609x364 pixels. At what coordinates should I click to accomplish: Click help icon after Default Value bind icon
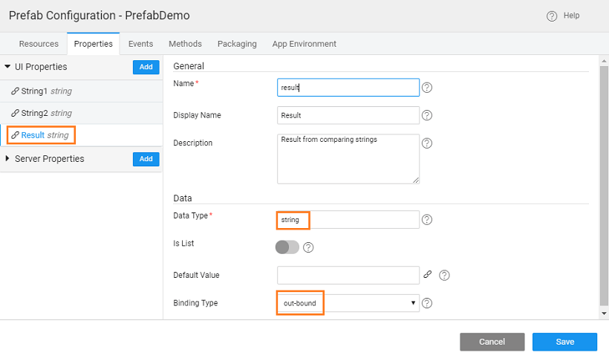(444, 276)
